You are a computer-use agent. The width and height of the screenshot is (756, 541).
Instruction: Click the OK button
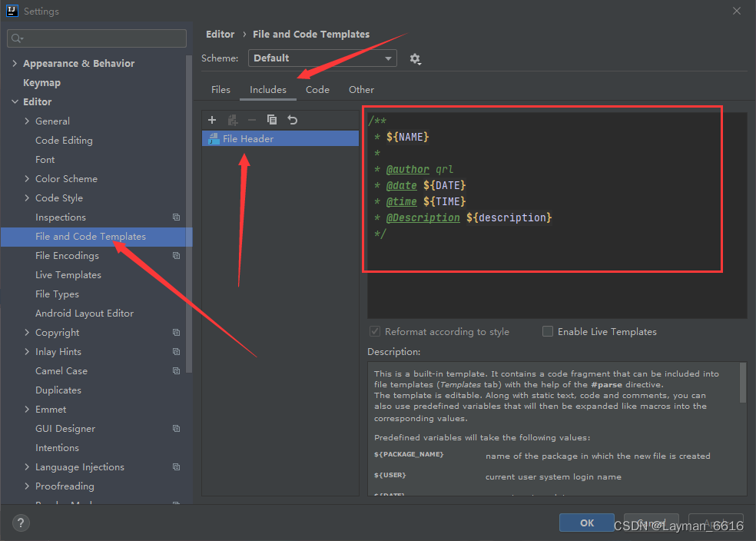(587, 523)
